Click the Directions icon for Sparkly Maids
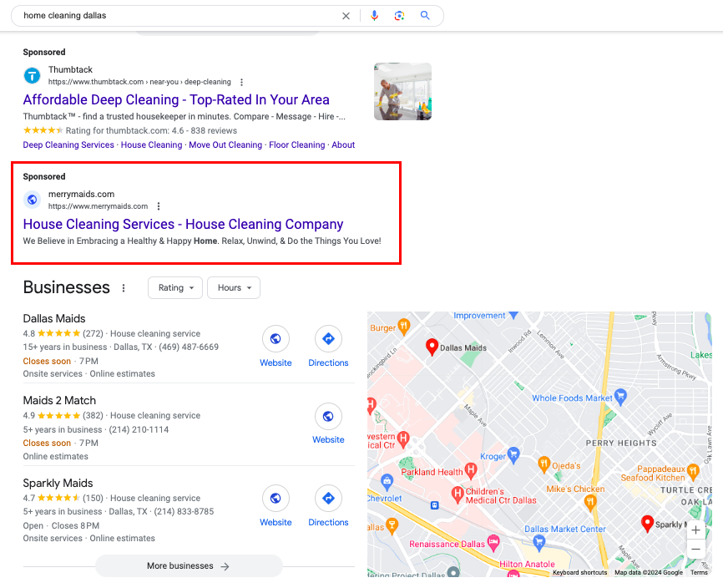Viewport: 723px width, 588px height. tap(328, 499)
